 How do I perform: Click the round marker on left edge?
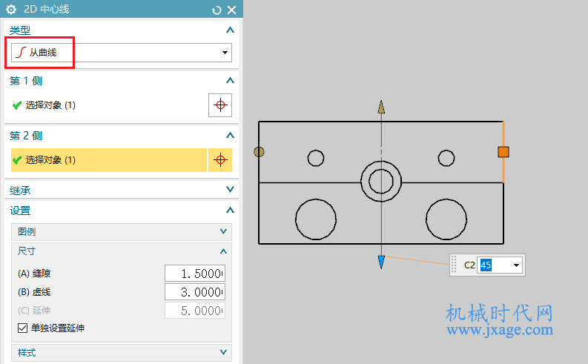[259, 152]
